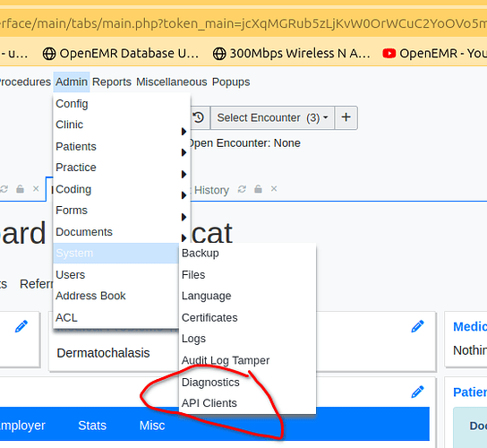Select Config in Admin menu

[x=72, y=104]
